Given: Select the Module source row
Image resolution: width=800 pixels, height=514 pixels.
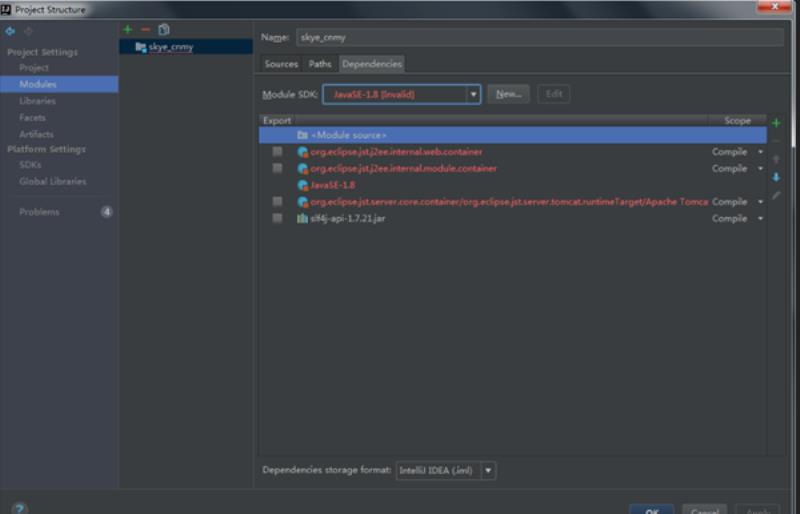Looking at the screenshot, I should [513, 135].
